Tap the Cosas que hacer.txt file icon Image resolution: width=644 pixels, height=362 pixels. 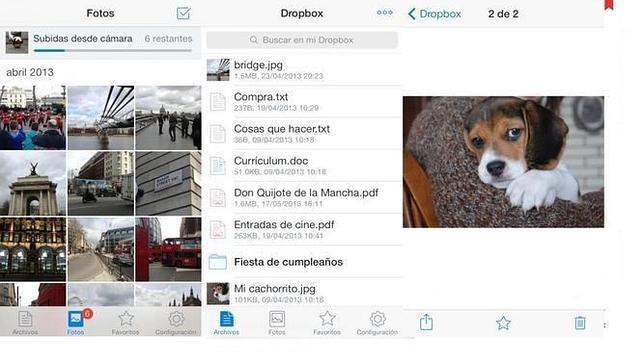click(218, 134)
